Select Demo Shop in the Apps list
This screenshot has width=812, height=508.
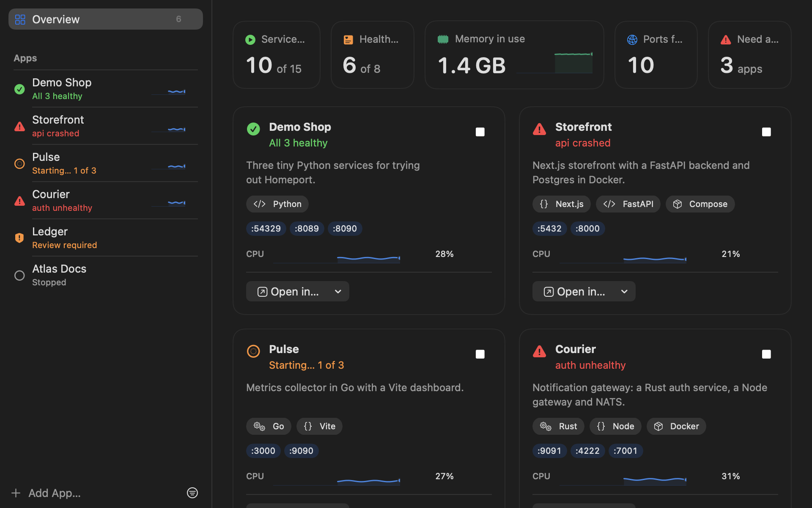(x=106, y=89)
